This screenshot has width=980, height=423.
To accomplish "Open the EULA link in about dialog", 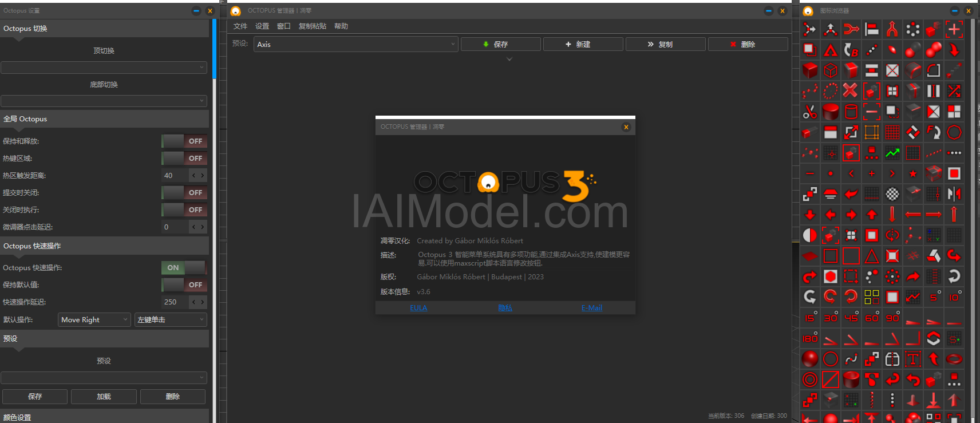I will click(418, 308).
